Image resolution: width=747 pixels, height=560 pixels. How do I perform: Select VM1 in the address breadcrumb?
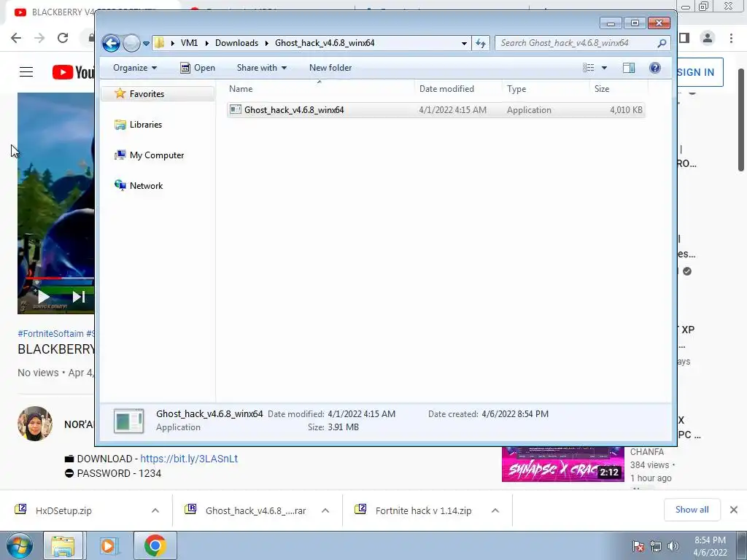[189, 43]
